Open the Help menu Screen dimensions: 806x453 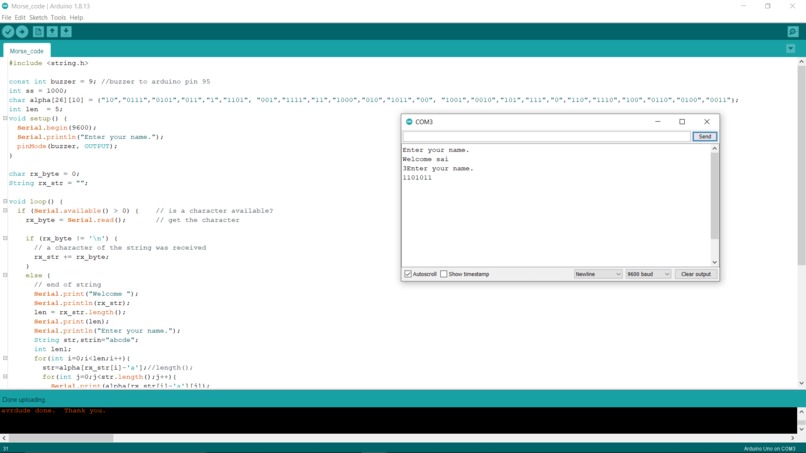(x=76, y=17)
